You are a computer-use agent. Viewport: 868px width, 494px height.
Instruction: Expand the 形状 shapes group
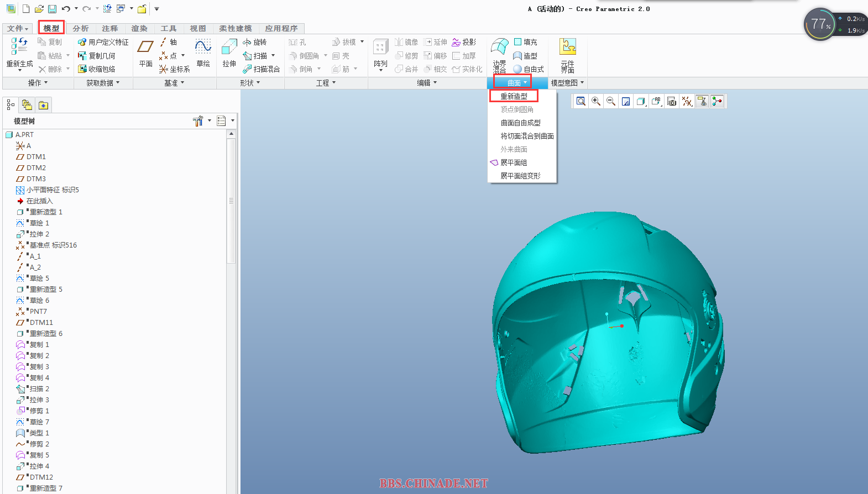tap(250, 83)
